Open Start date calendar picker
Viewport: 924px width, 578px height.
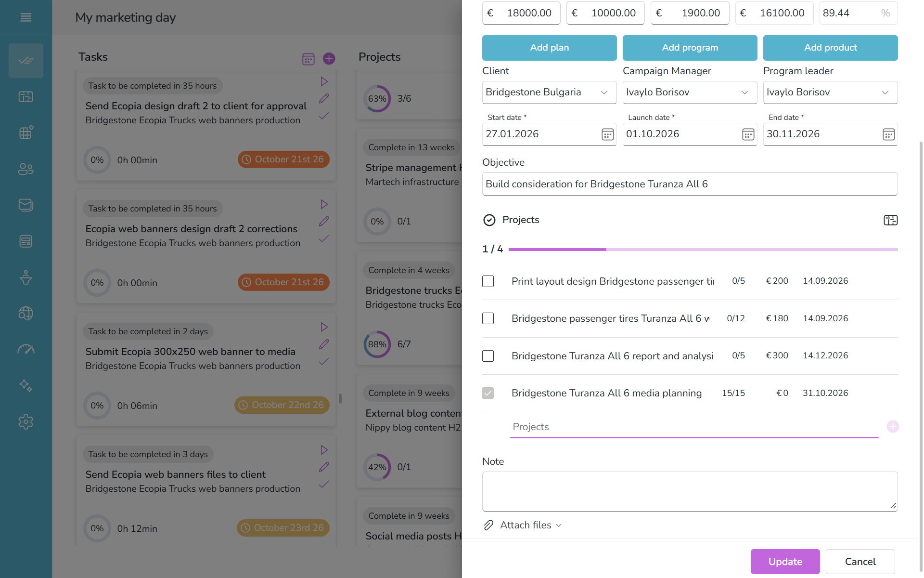(608, 134)
